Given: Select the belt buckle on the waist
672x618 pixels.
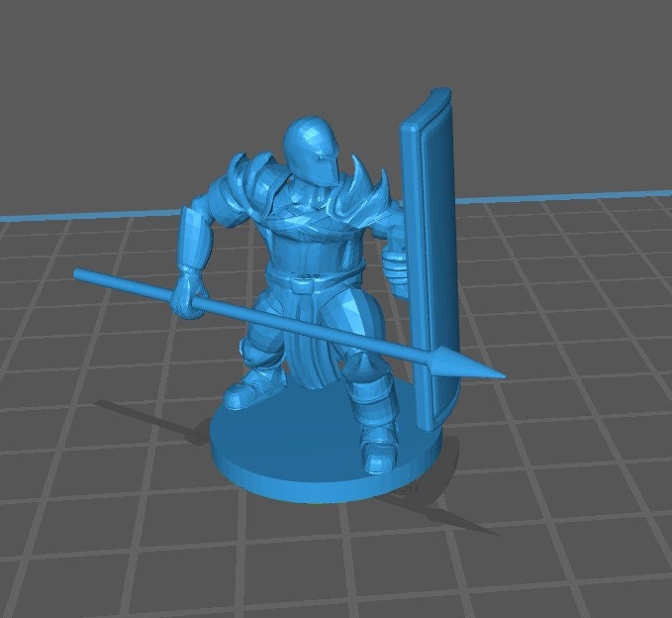Looking at the screenshot, I should click(301, 281).
